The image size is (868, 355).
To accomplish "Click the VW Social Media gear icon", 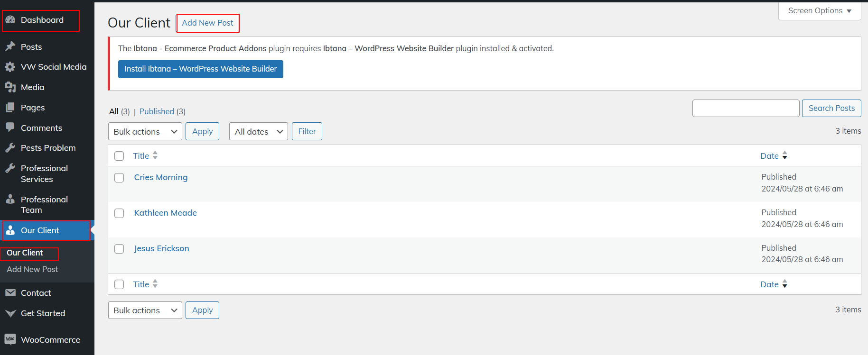I will pyautogui.click(x=10, y=67).
